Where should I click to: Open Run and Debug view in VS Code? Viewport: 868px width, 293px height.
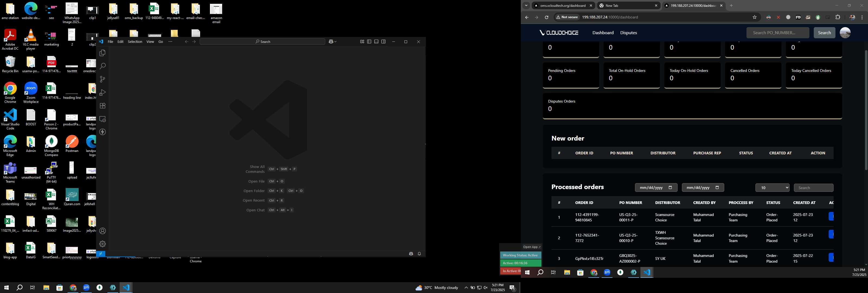[103, 93]
